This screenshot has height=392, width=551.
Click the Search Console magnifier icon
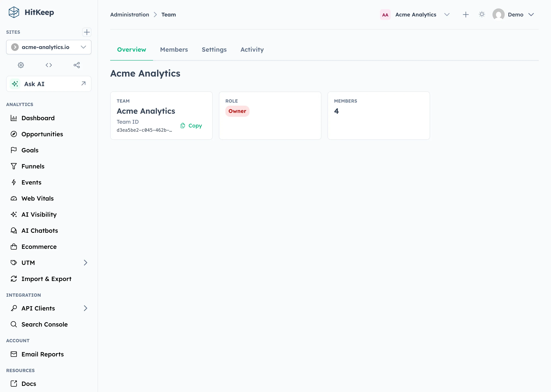coord(14,324)
